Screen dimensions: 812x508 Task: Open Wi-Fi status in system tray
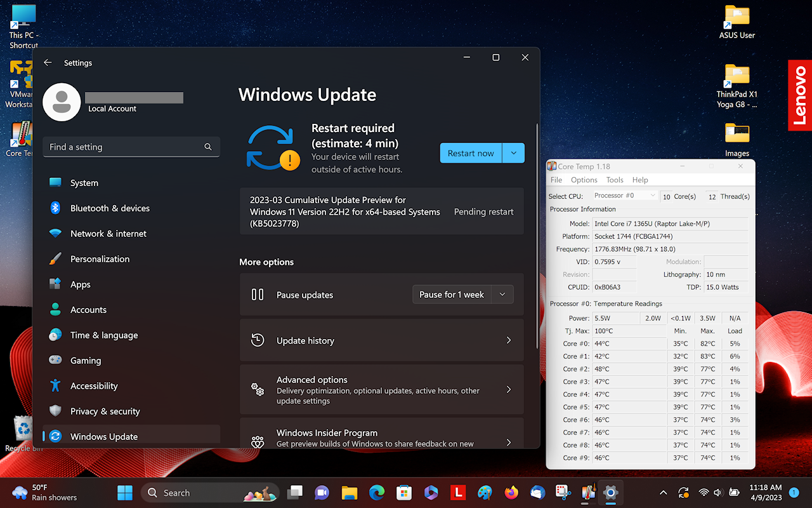pos(704,493)
